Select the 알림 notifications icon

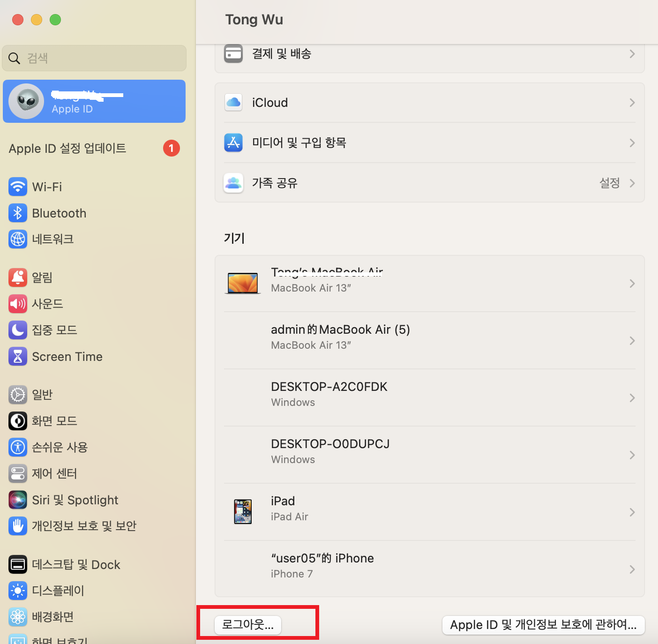pyautogui.click(x=17, y=277)
